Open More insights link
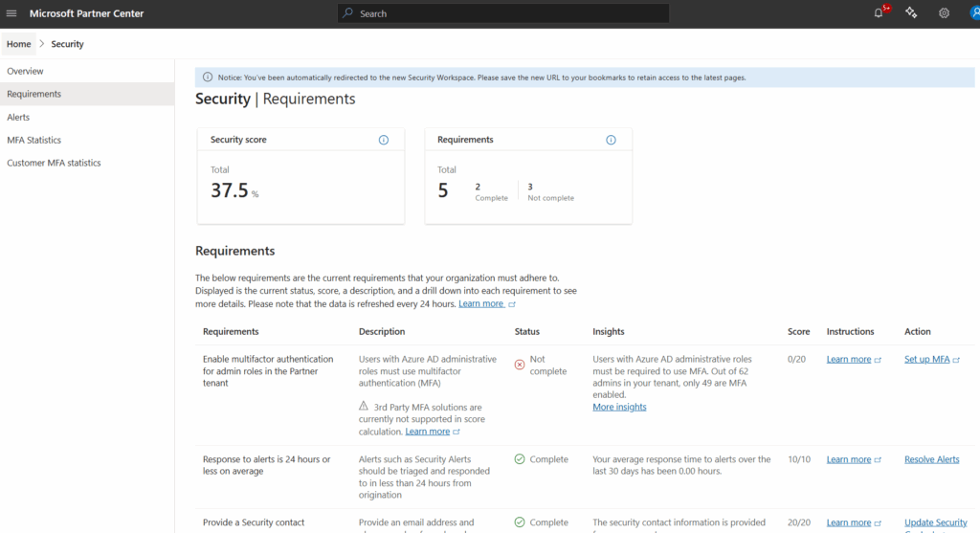This screenshot has width=980, height=533. 619,407
